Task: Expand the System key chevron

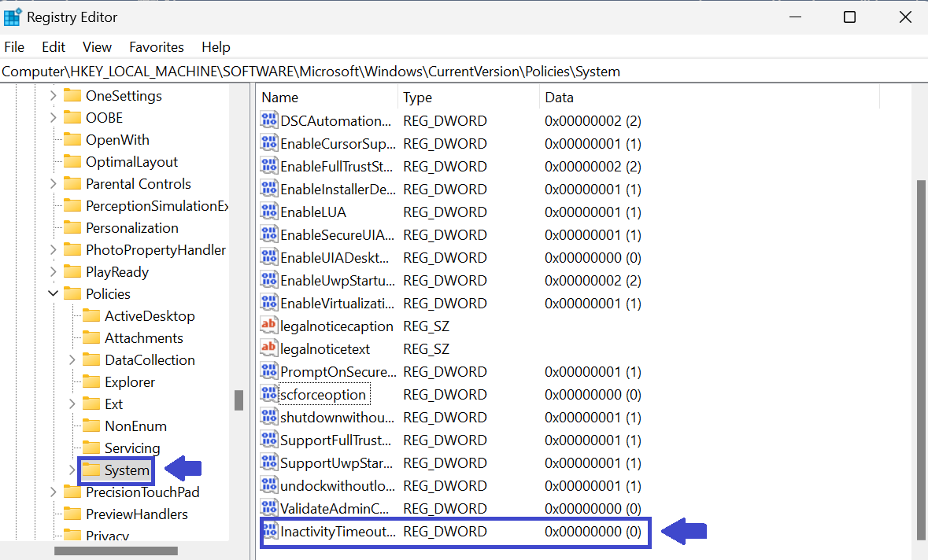Action: [x=72, y=470]
